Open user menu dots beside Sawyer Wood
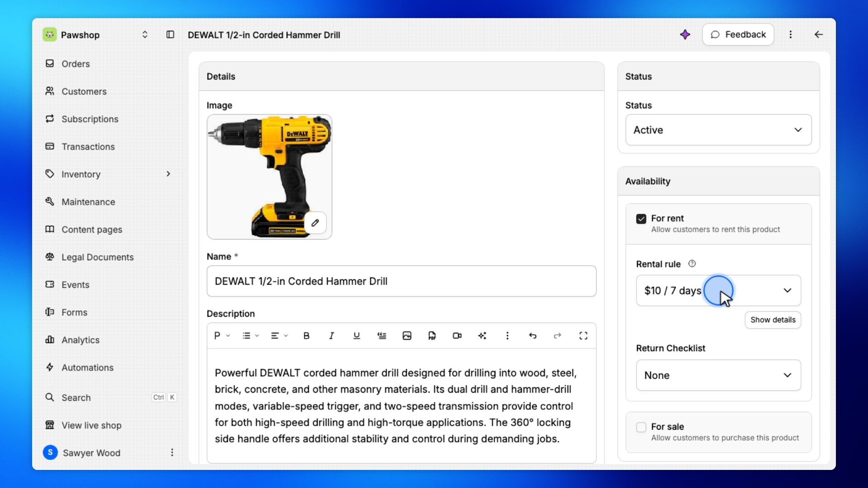 tap(172, 453)
